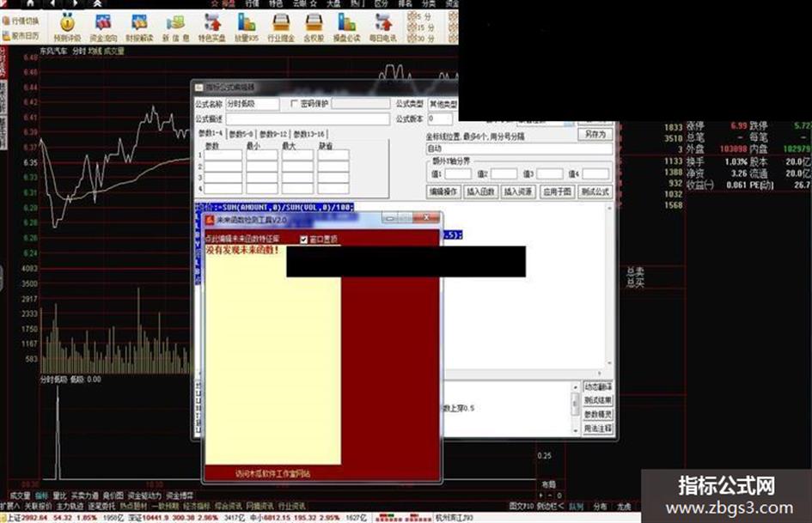Open the 行业掘金 toolbar icon
The width and height of the screenshot is (812, 523).
281,27
